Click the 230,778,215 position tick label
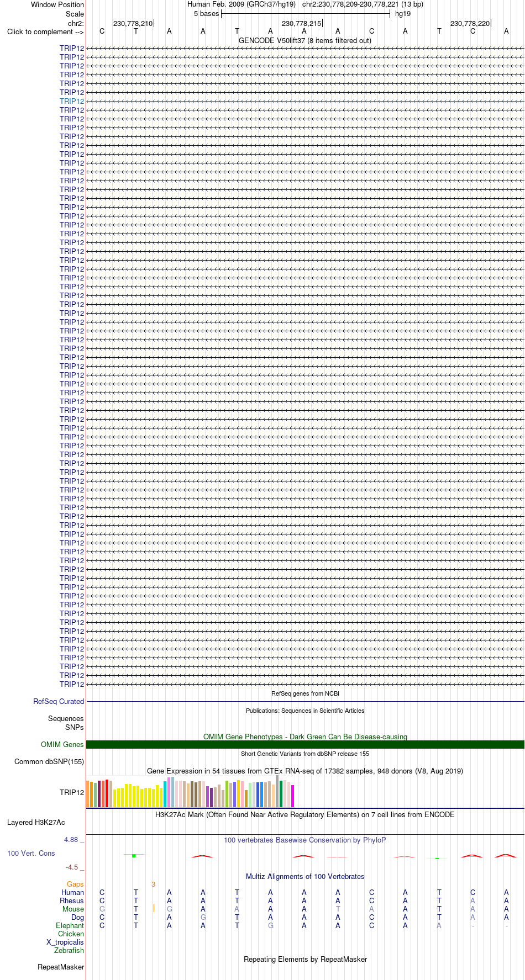Screen dimensions: 525x980 tap(301, 23)
